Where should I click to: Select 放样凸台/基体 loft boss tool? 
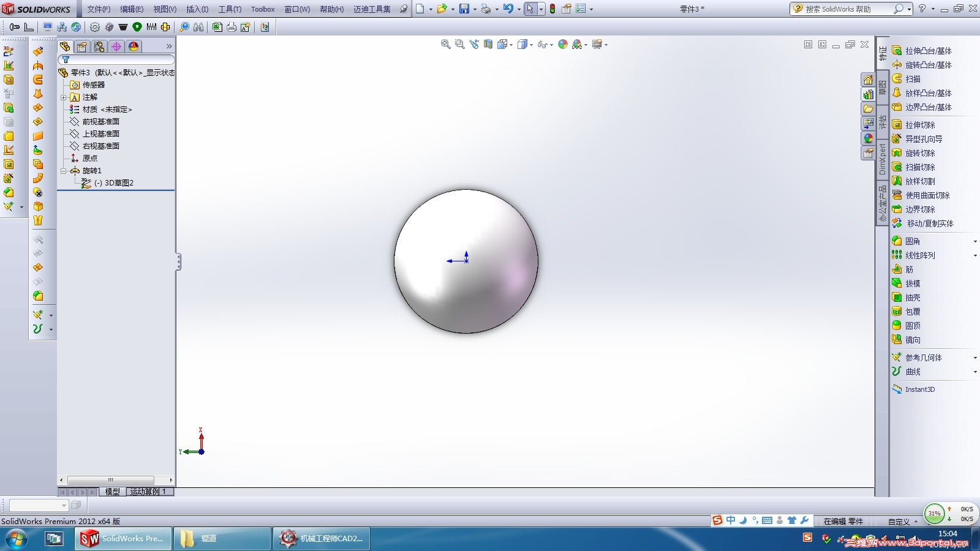pos(922,93)
